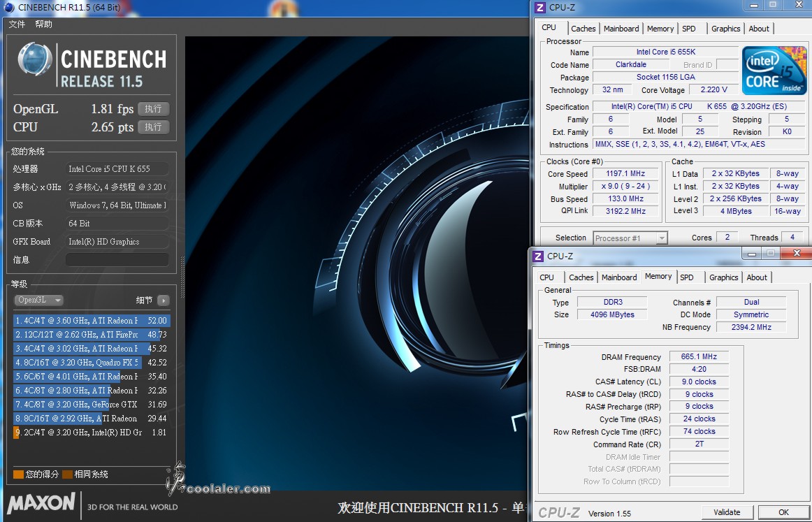Select ranking row 2 with score 48.73

coord(92,335)
